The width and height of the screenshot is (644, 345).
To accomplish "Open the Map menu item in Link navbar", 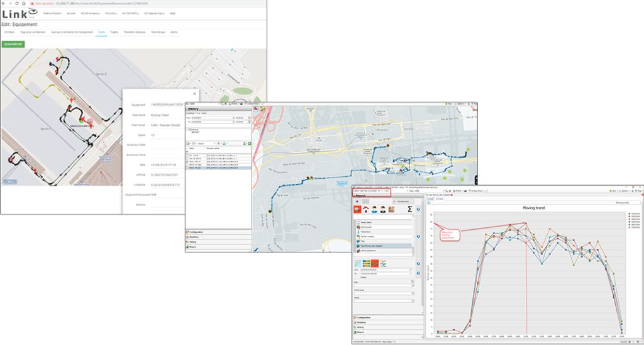I will click(x=172, y=13).
